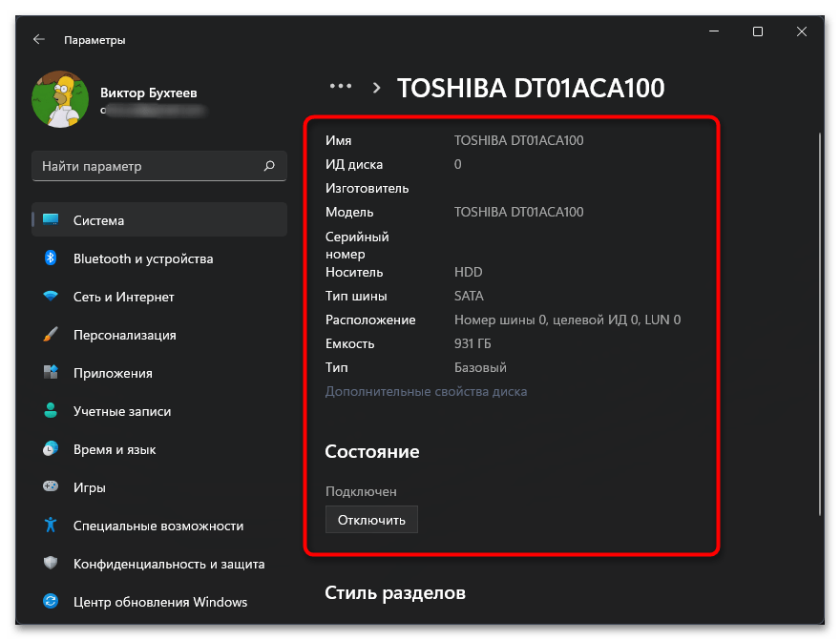Close the Параметры window

[802, 31]
